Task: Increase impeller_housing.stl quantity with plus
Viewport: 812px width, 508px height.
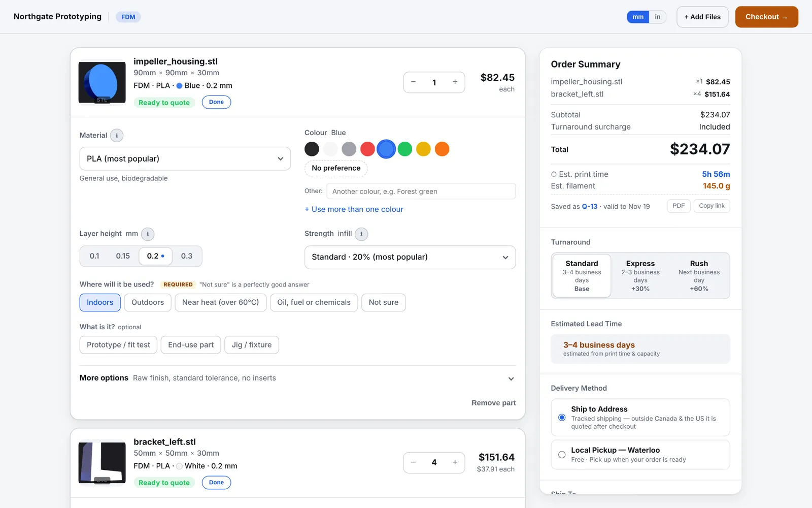Action: coord(455,82)
